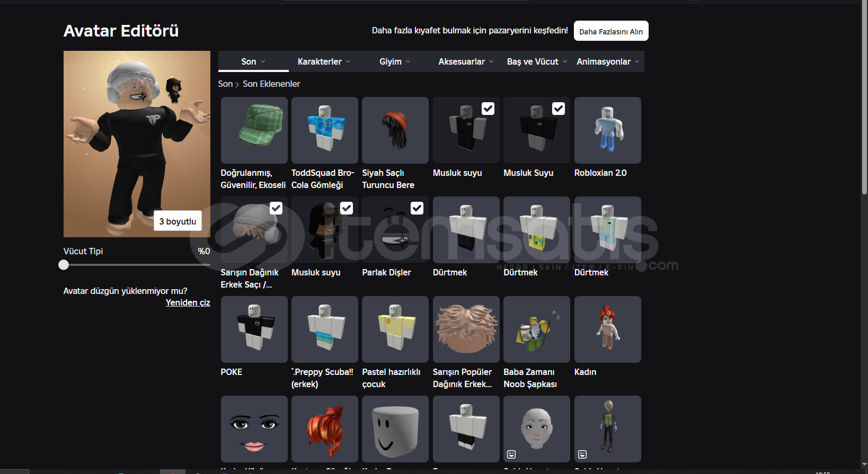
Task: Select the smiling gray cylinder head item
Action: coord(395,429)
